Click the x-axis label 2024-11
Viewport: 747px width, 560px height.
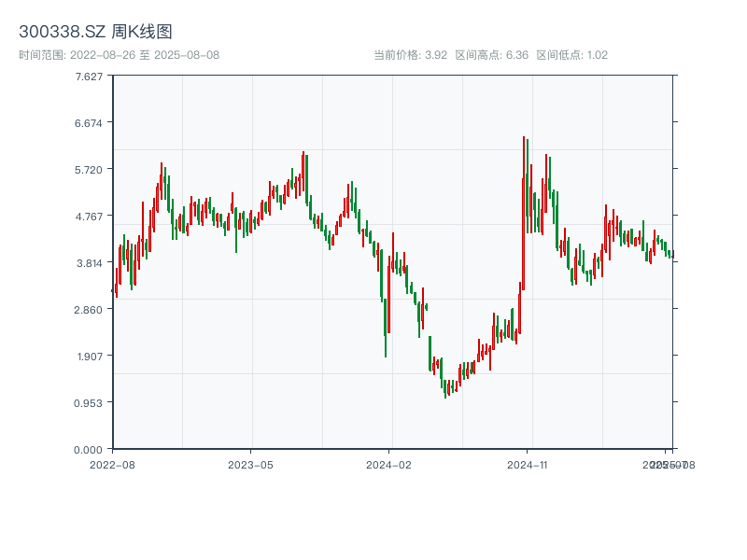tap(527, 465)
